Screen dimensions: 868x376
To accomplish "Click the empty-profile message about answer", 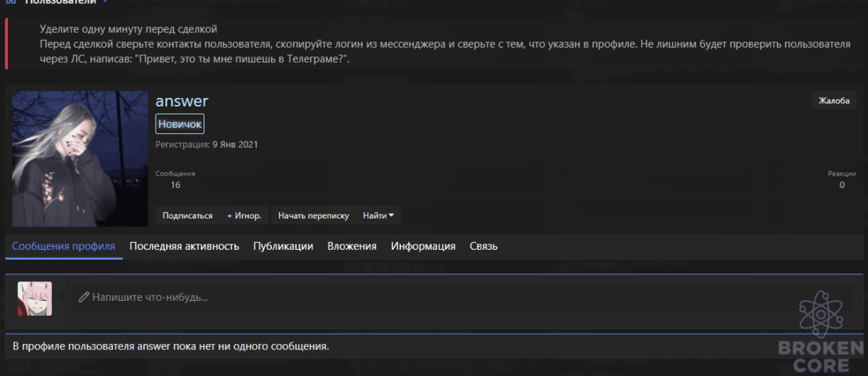I will 171,347.
